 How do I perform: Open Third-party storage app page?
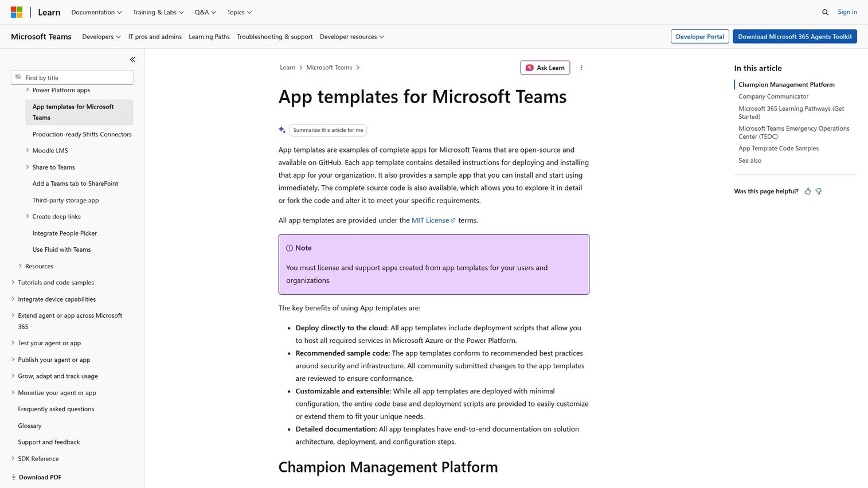tap(66, 200)
